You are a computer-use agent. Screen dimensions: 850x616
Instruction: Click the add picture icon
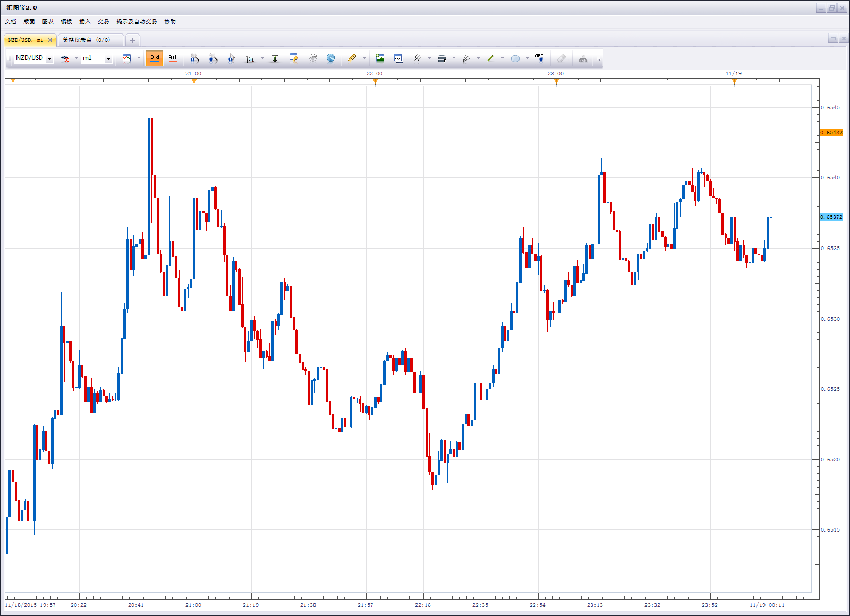[x=380, y=58]
